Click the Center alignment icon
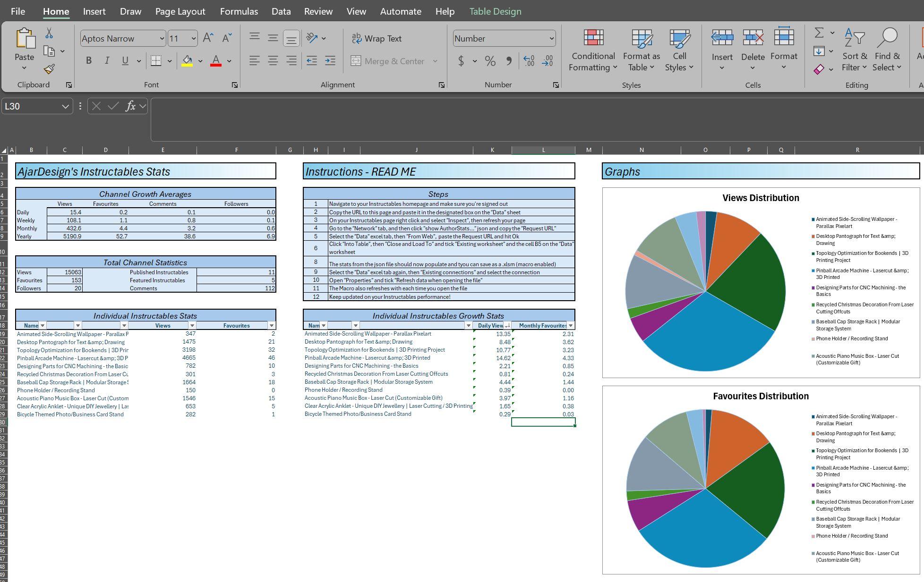924x582 pixels. [x=273, y=60]
